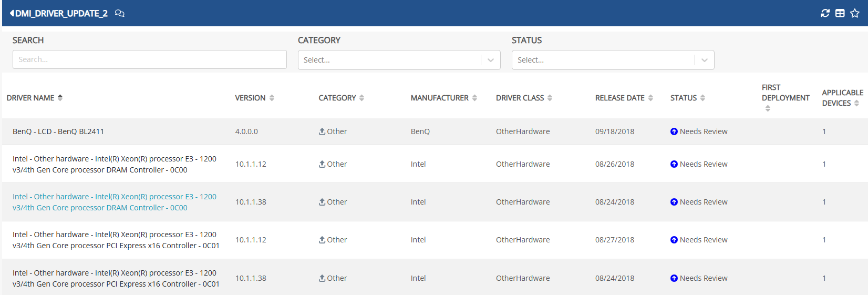The height and width of the screenshot is (295, 868).
Task: Click the star favorite icon
Action: pos(855,13)
